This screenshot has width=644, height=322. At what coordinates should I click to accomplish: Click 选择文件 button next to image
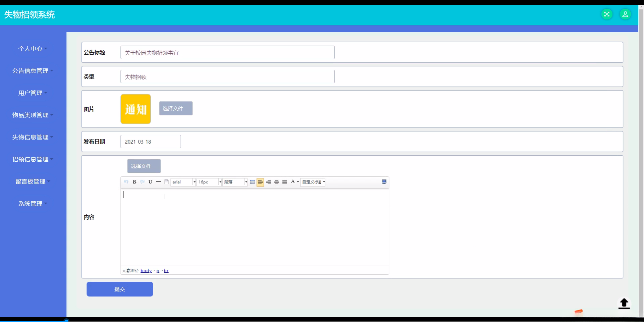pyautogui.click(x=176, y=108)
